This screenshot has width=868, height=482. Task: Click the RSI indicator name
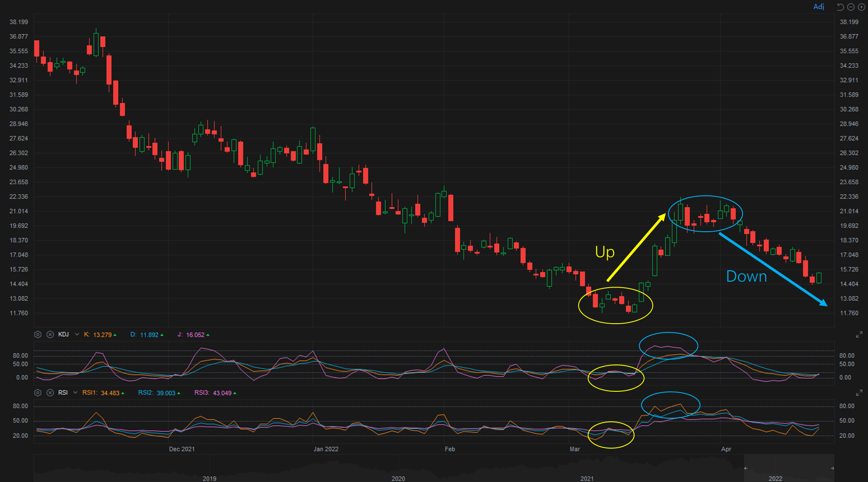[63, 393]
